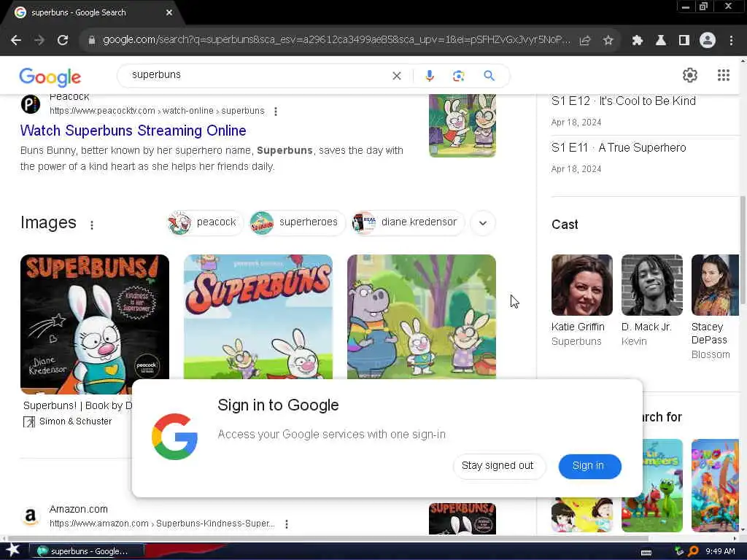Open the taskbar start star button
This screenshot has width=747, height=560.
pos(12,551)
